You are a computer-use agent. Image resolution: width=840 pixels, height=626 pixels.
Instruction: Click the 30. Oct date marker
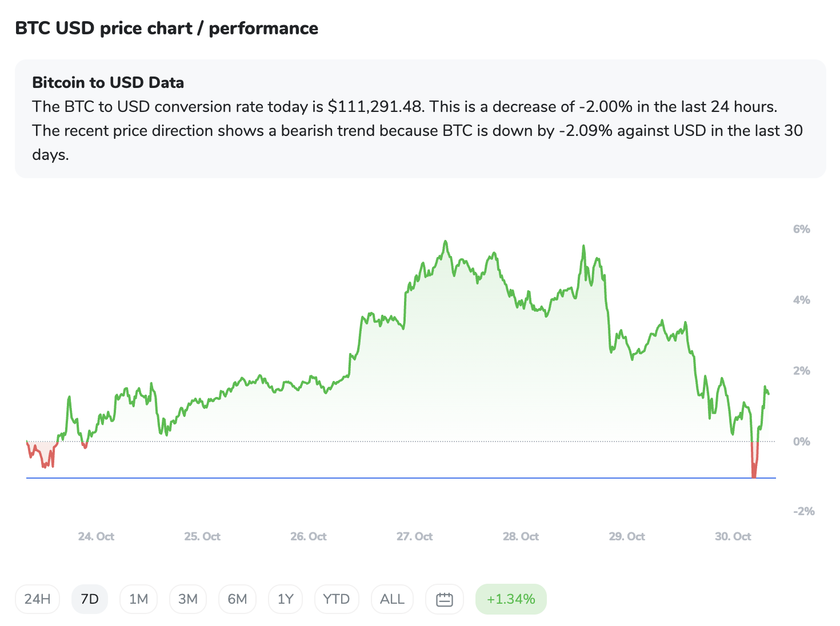(733, 536)
